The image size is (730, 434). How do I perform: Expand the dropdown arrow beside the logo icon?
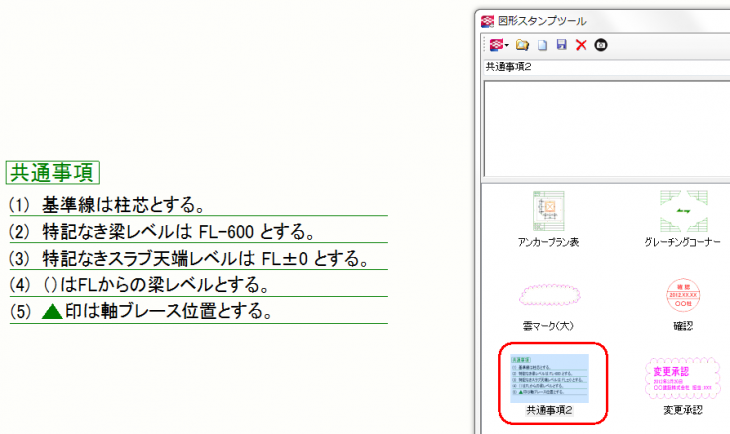pyautogui.click(x=507, y=45)
